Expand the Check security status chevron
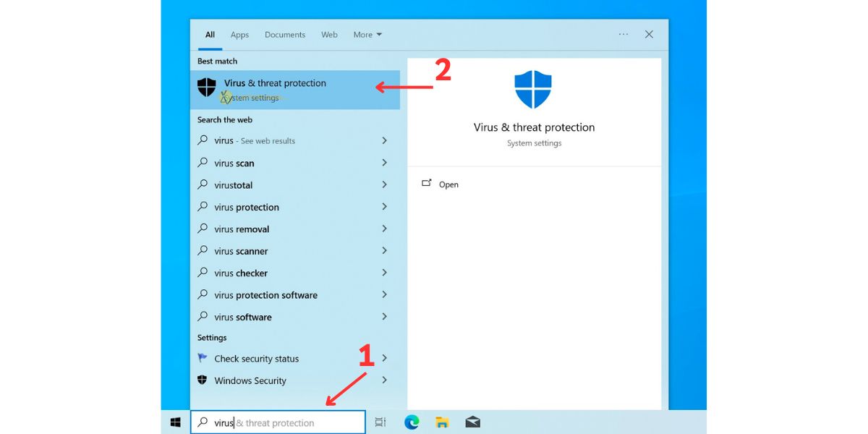 pos(384,358)
